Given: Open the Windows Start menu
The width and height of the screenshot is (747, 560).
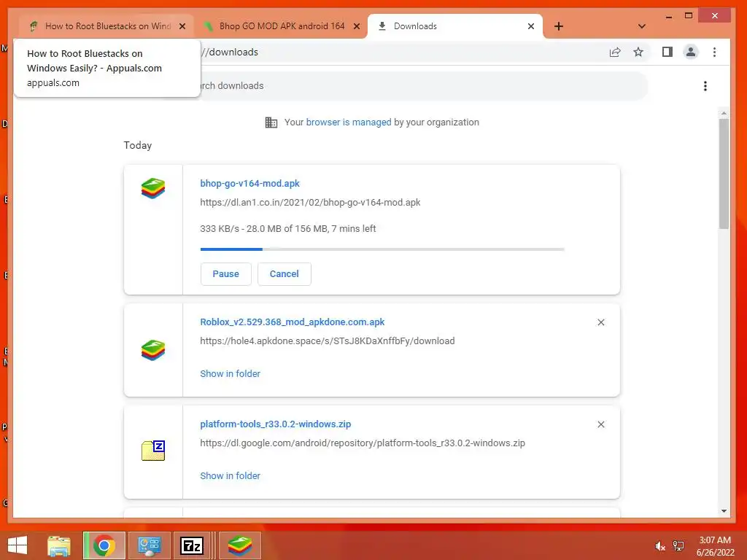Looking at the screenshot, I should point(18,545).
